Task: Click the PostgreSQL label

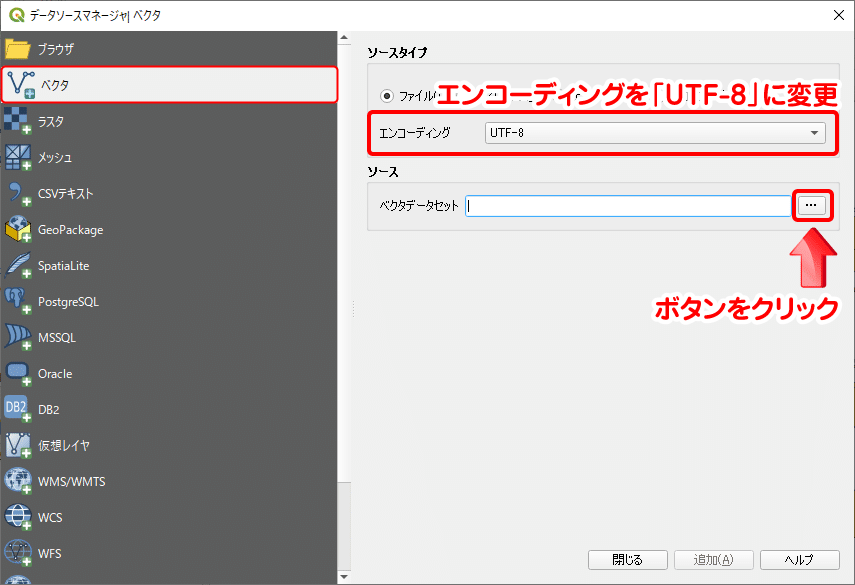Action: [x=68, y=302]
